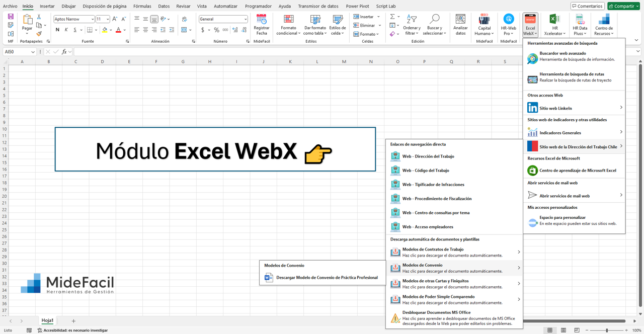This screenshot has height=334, width=644.
Task: Click the decrease decimal icon
Action: tap(244, 30)
